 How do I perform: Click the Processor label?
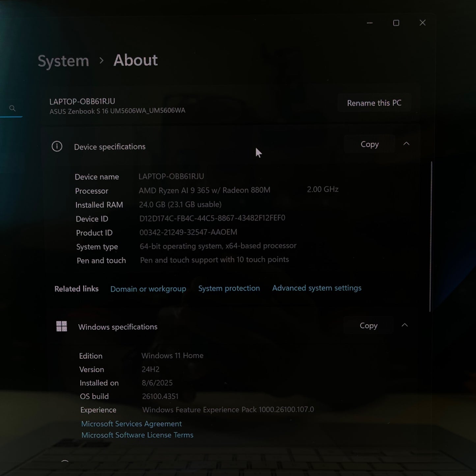point(92,191)
